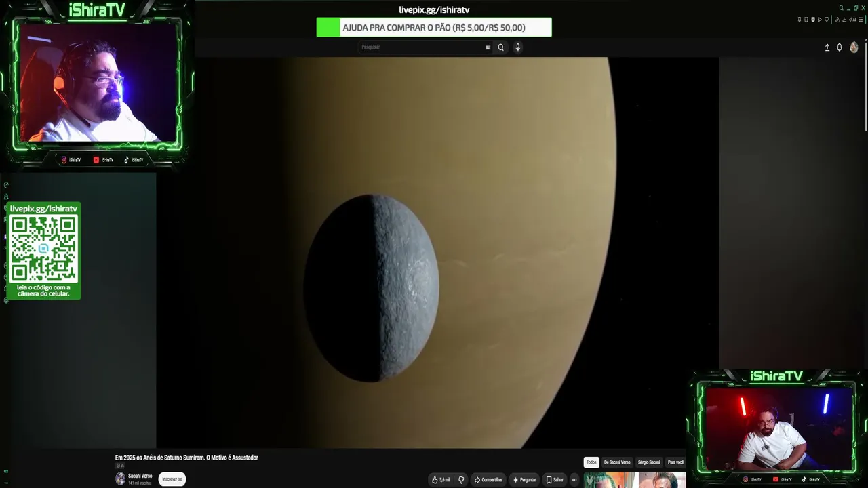Open the notifications bell
The width and height of the screenshot is (868, 488).
[839, 47]
